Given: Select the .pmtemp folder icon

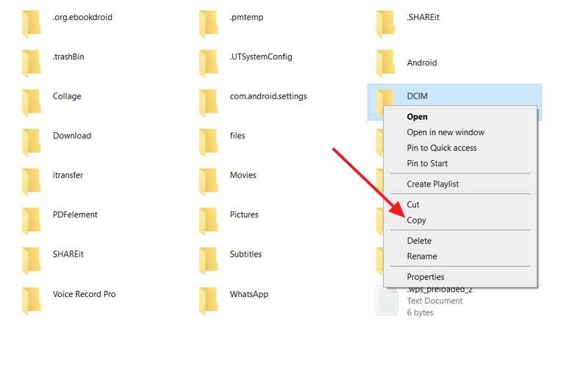Looking at the screenshot, I should click(x=209, y=24).
